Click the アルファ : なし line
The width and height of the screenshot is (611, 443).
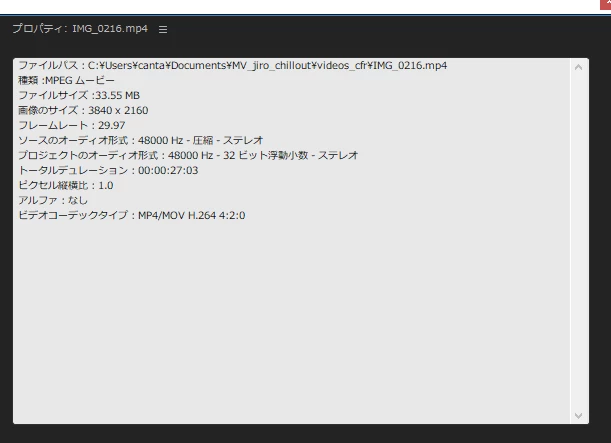(53, 200)
